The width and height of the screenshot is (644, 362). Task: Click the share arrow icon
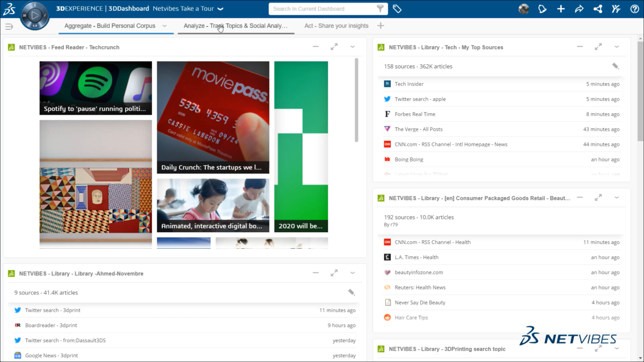pyautogui.click(x=579, y=9)
